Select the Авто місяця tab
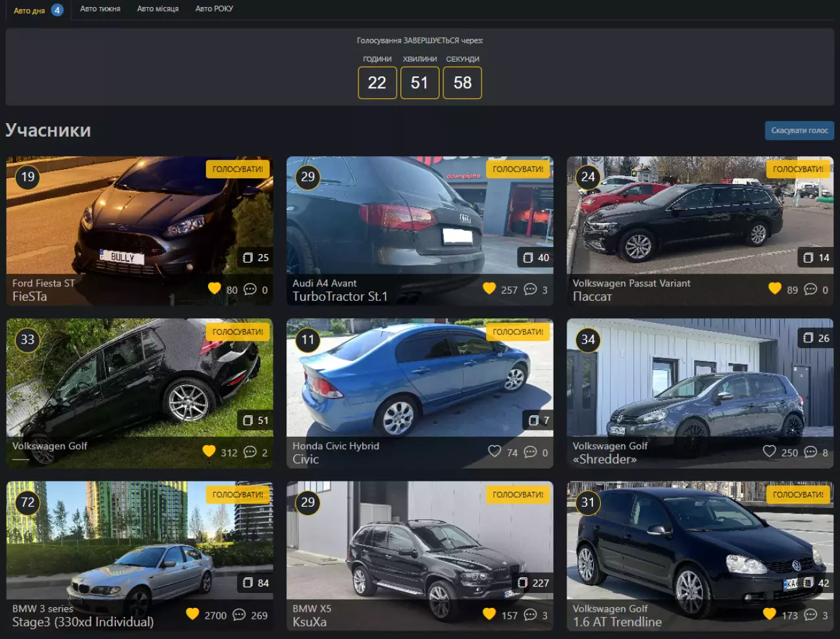 (x=157, y=9)
